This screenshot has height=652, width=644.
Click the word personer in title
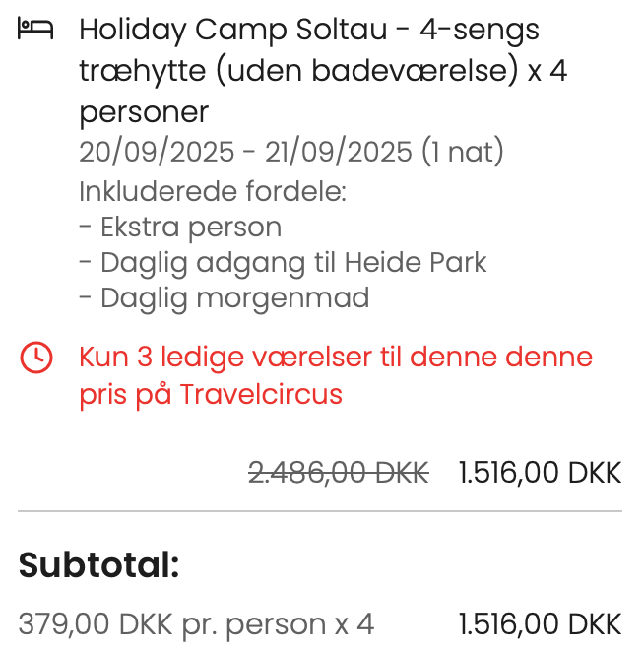coord(144,112)
